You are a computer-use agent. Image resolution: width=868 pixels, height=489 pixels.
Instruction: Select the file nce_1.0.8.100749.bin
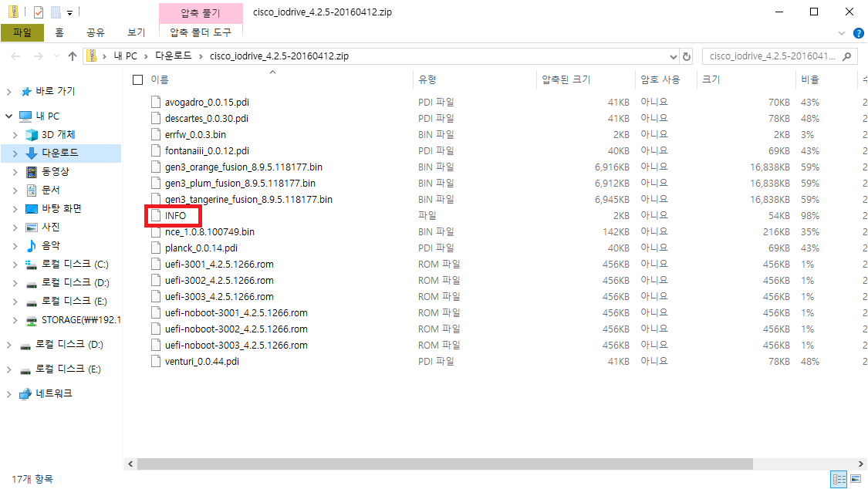coord(210,232)
